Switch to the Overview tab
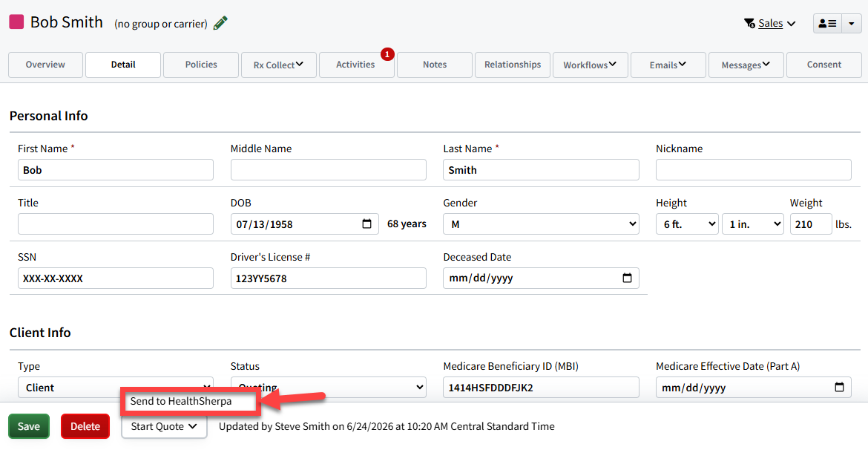This screenshot has width=868, height=450. coord(45,65)
